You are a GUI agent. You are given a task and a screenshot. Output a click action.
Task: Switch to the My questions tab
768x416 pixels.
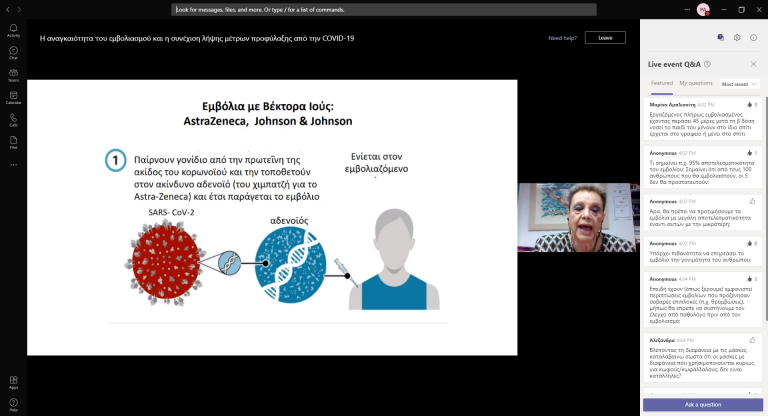(x=696, y=83)
